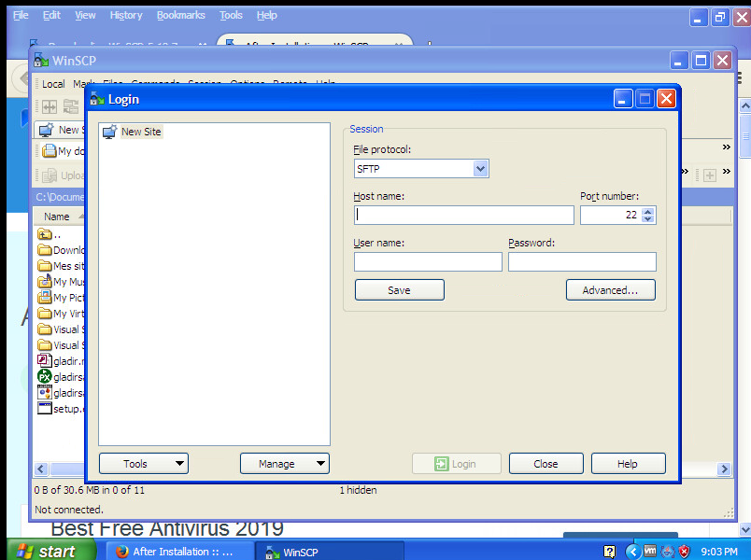Select the Downloads folder in file list
Viewport: 751px width, 560px height.
coord(61,250)
